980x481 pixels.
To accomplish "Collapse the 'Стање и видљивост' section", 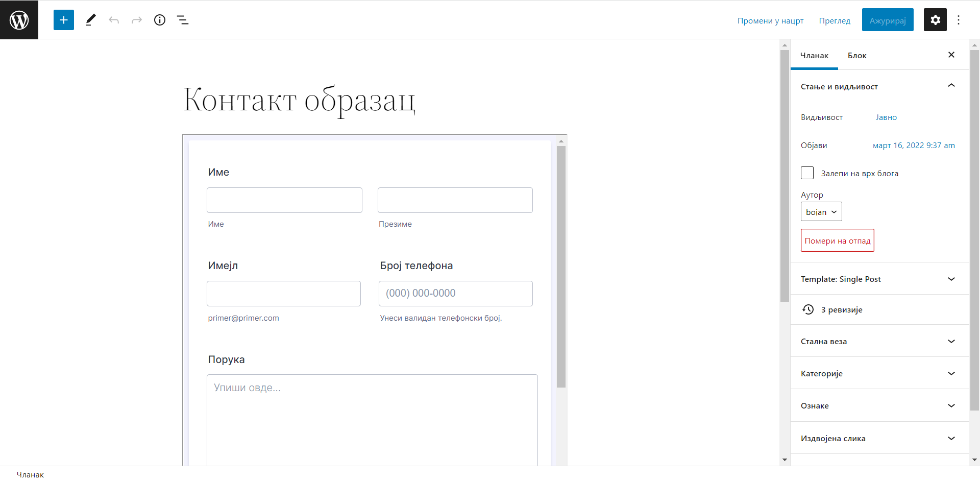I will 880,86.
